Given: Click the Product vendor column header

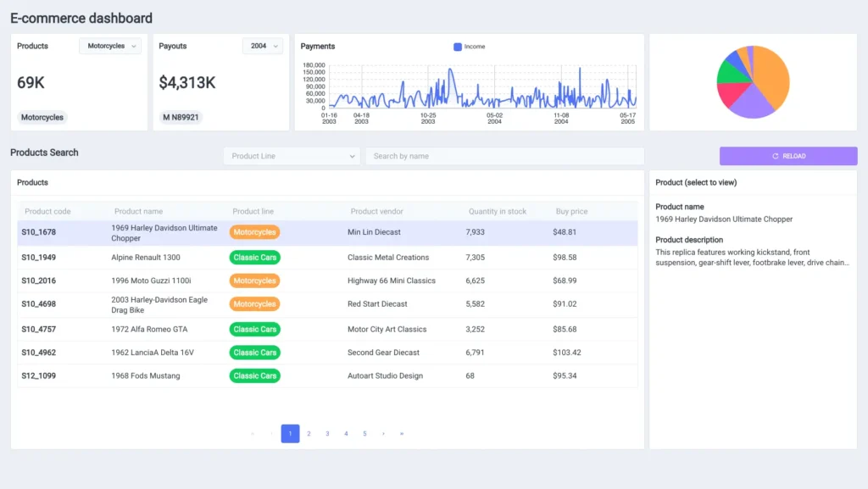Looking at the screenshot, I should point(376,211).
